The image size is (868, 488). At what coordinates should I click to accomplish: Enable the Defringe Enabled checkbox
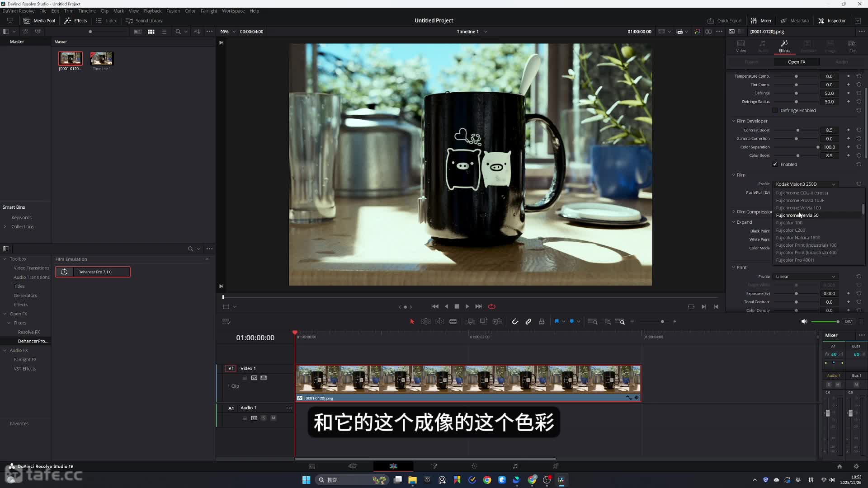click(x=775, y=111)
